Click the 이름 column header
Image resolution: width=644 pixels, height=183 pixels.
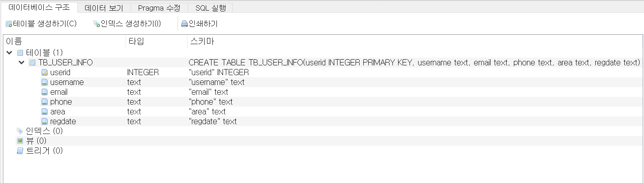click(14, 41)
